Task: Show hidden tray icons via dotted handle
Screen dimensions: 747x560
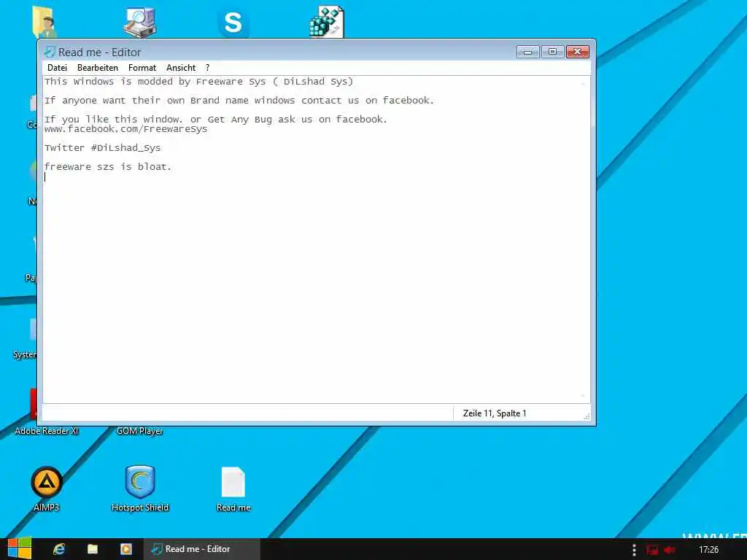Action: (x=634, y=550)
